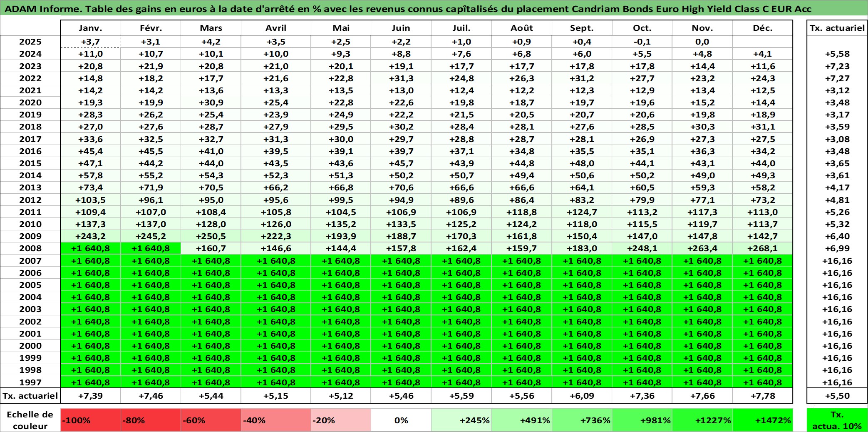Select the Nov. column header
Screen dimensions: 868x432
[702, 28]
